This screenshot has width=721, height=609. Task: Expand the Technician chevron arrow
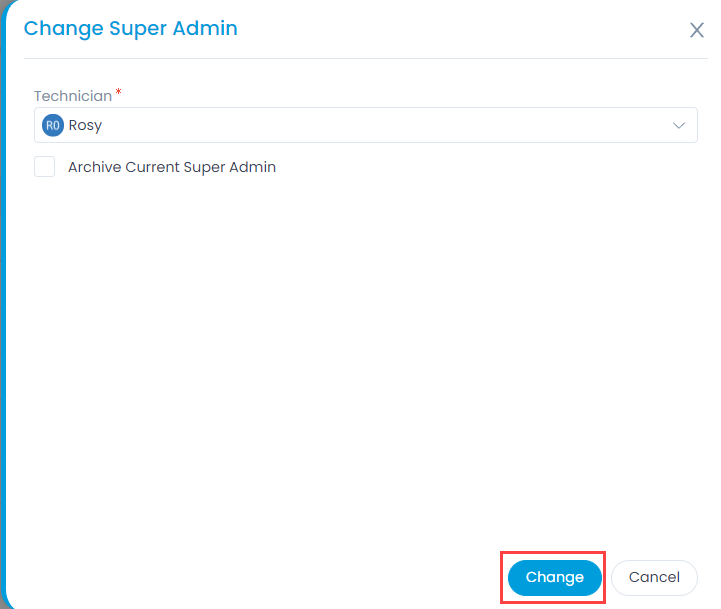[679, 125]
